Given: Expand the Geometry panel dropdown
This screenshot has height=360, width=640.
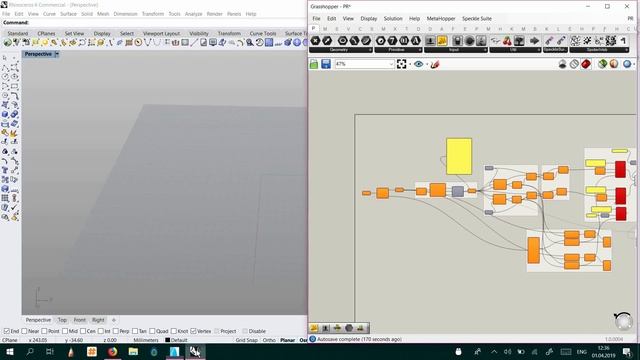Looking at the screenshot, I should pyautogui.click(x=370, y=50).
